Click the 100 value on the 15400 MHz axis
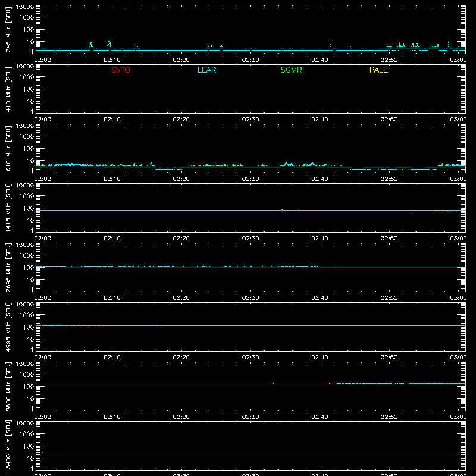 (29, 446)
